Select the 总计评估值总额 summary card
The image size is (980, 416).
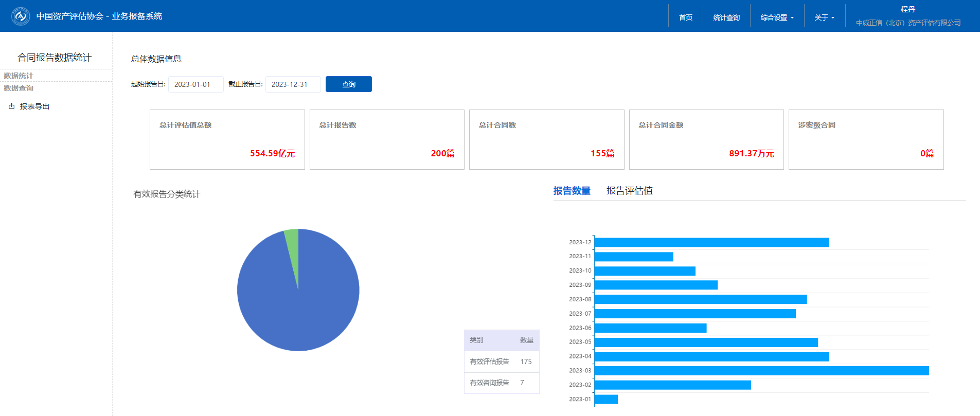coord(227,139)
